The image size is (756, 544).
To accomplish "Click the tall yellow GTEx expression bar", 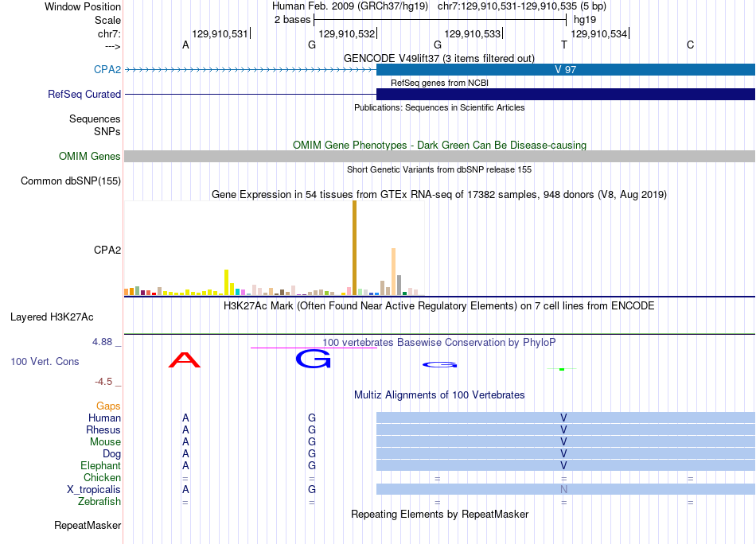I will click(226, 282).
